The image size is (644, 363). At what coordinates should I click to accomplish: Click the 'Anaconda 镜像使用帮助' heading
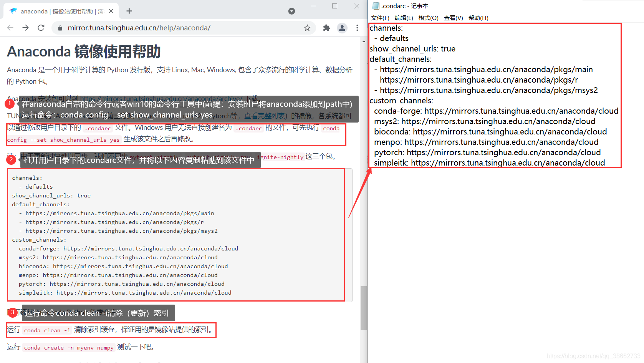click(x=84, y=51)
